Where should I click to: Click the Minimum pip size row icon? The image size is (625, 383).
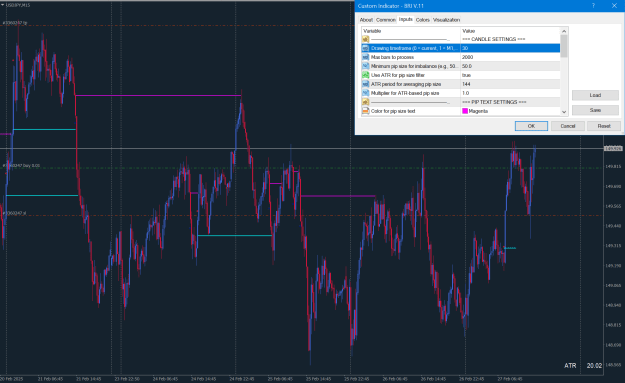366,66
